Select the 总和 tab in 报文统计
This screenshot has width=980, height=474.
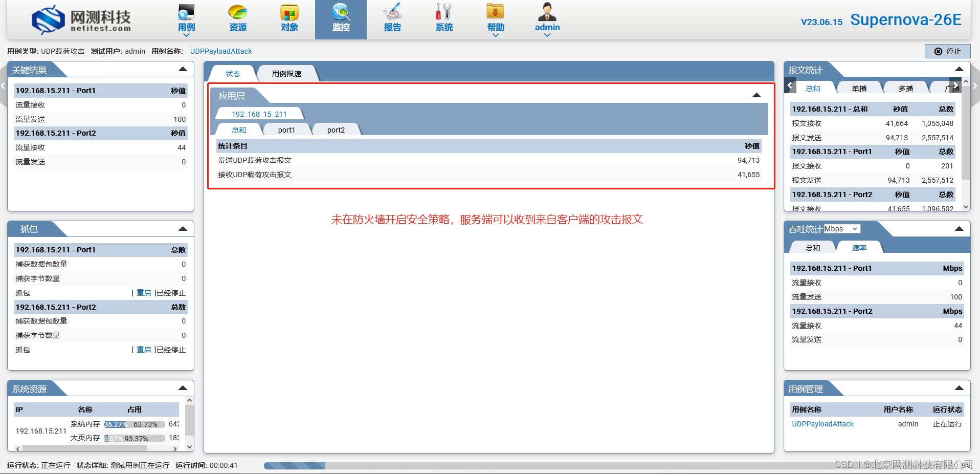click(813, 89)
